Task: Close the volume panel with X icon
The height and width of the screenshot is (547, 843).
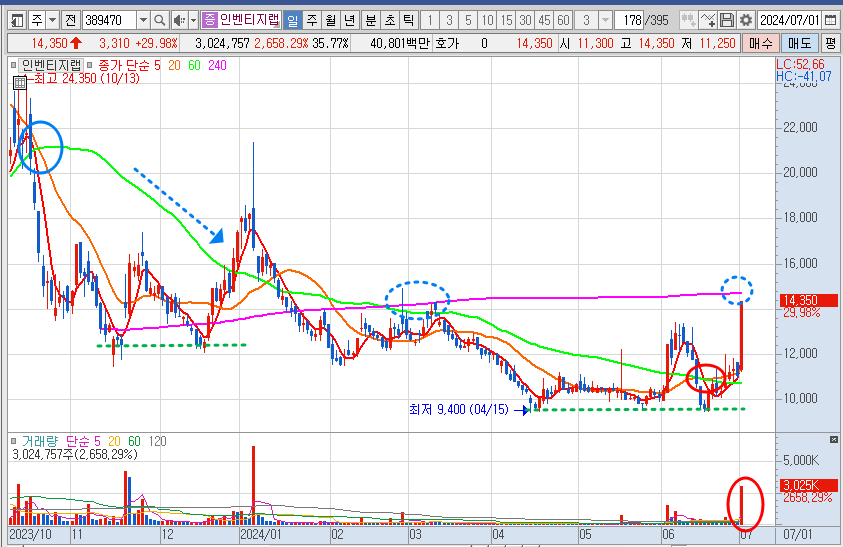Action: pos(834,439)
